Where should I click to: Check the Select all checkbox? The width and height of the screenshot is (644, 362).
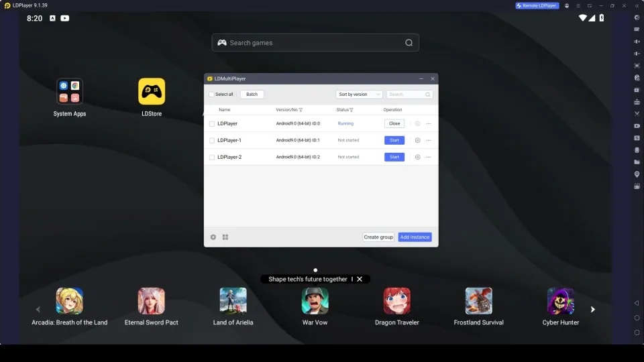pyautogui.click(x=211, y=95)
